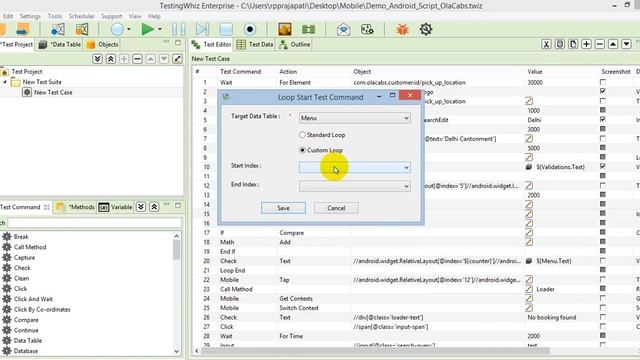Select the Standard Loop radio button
Viewport: 640px width, 360px height.
302,135
